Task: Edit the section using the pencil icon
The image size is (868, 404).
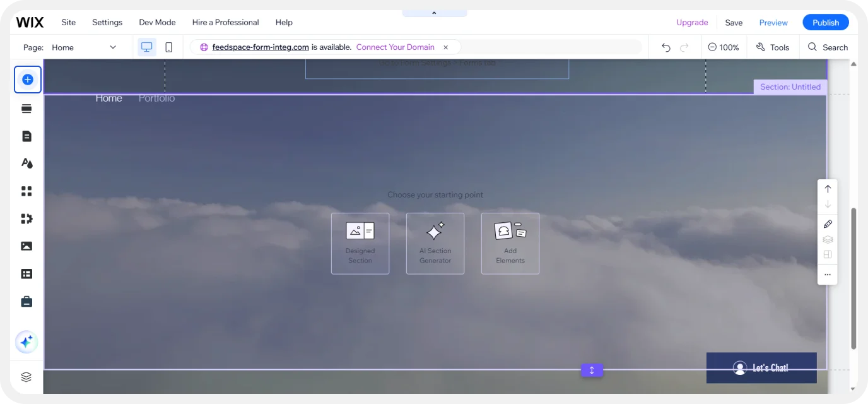Action: click(x=828, y=223)
